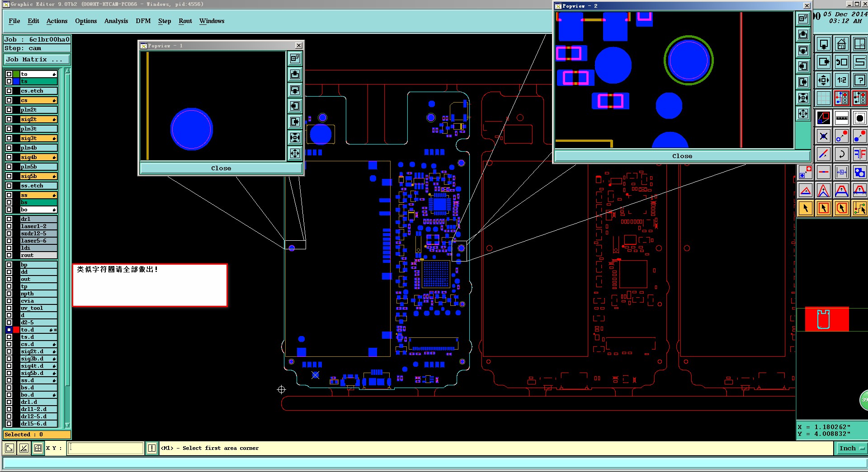This screenshot has width=868, height=472.
Task: Toggle checkbox for layer 'sig4b'
Action: point(9,157)
